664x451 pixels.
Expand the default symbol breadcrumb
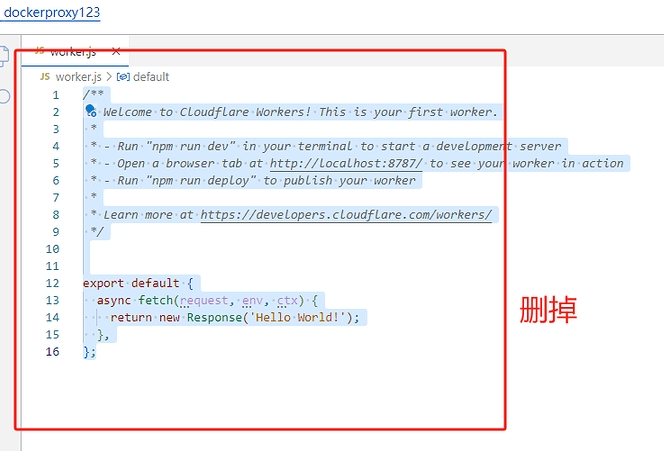click(151, 76)
